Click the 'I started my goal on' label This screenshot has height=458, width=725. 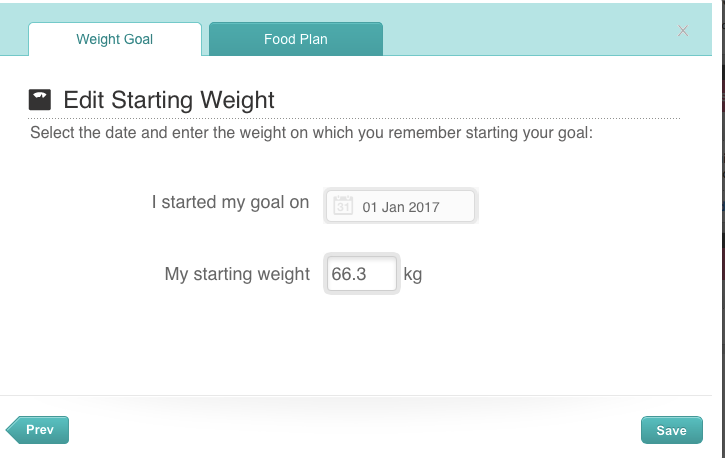(230, 202)
